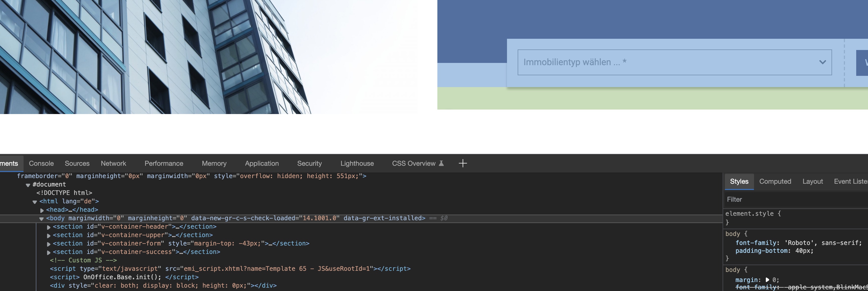Click the plus icon to add DevTools tab
This screenshot has height=291, width=868.
[463, 163]
